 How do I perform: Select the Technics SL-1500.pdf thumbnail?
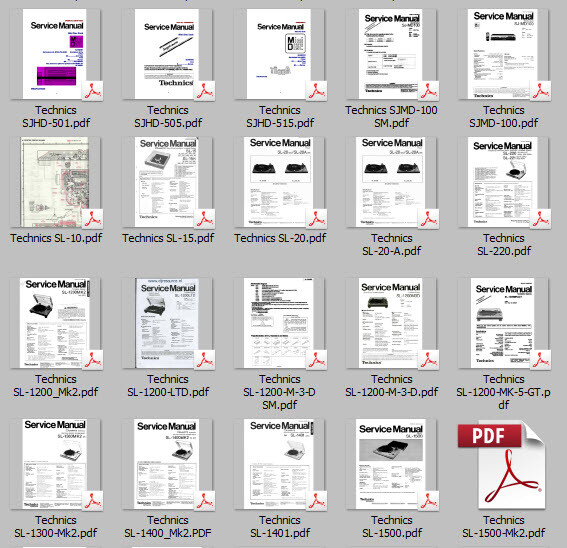[x=391, y=464]
